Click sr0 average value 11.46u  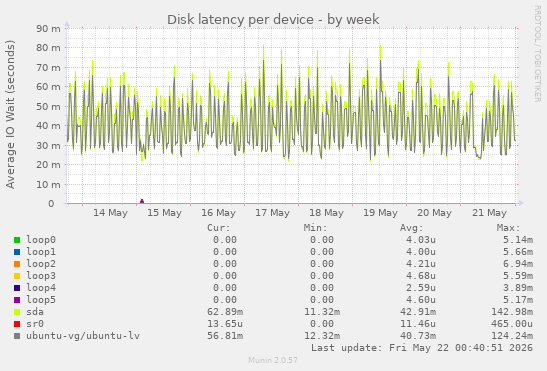click(418, 324)
